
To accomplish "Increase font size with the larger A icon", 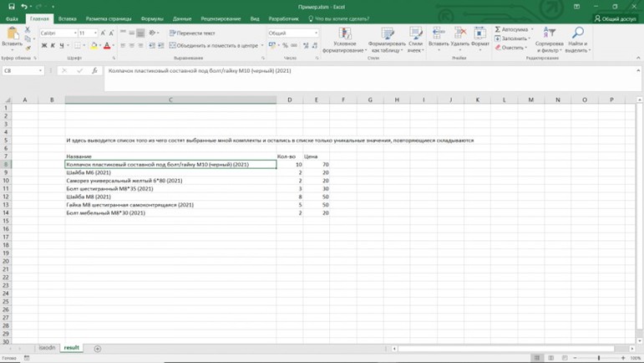I will [103, 33].
